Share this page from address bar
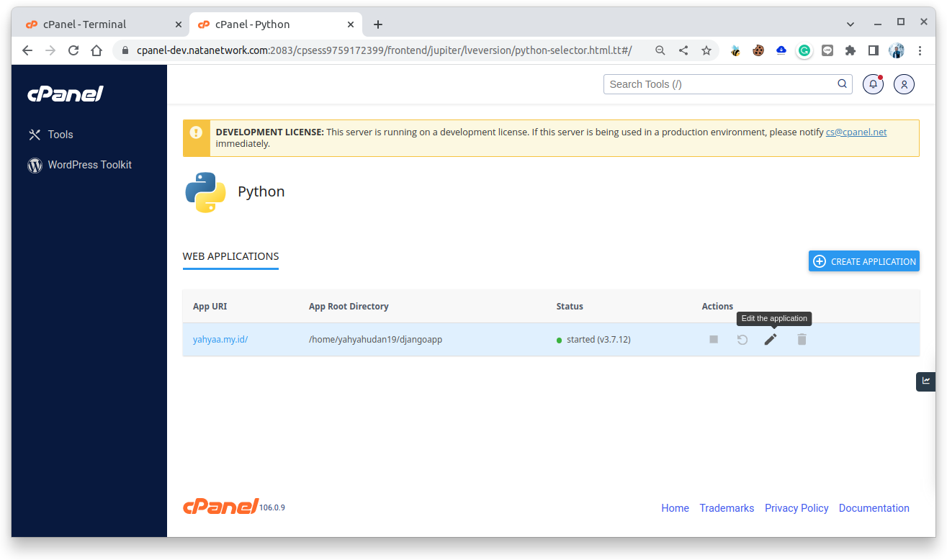Viewport: 947px width, 560px height. tap(683, 50)
